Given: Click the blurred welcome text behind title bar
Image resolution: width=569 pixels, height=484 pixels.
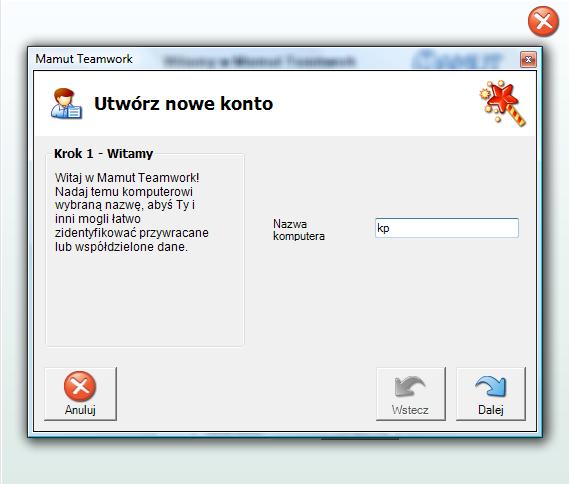Looking at the screenshot, I should click(x=259, y=61).
